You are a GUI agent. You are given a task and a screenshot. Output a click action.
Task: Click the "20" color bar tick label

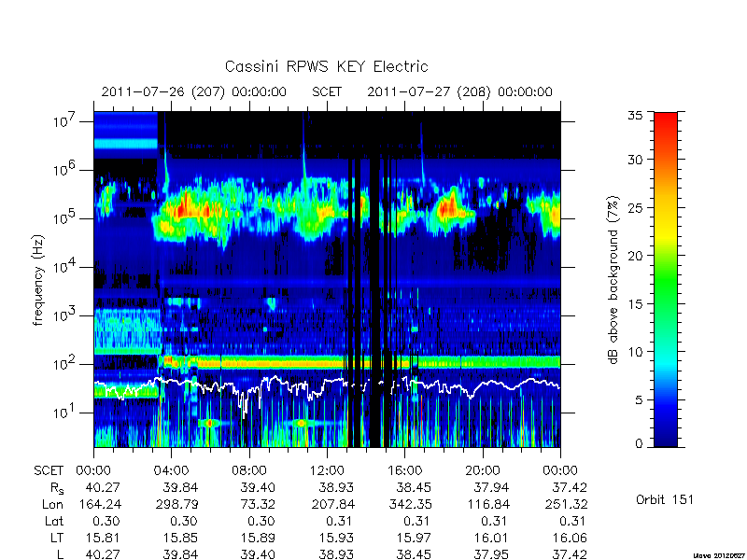point(635,256)
